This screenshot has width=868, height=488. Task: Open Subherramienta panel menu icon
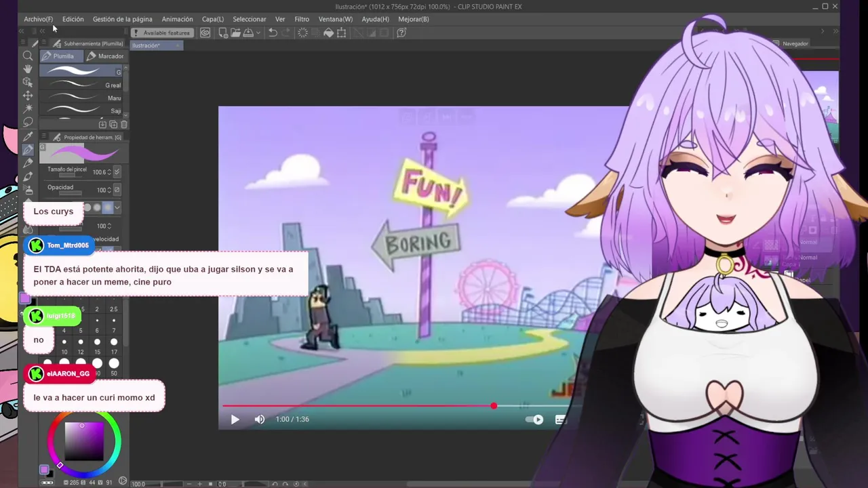[44, 43]
